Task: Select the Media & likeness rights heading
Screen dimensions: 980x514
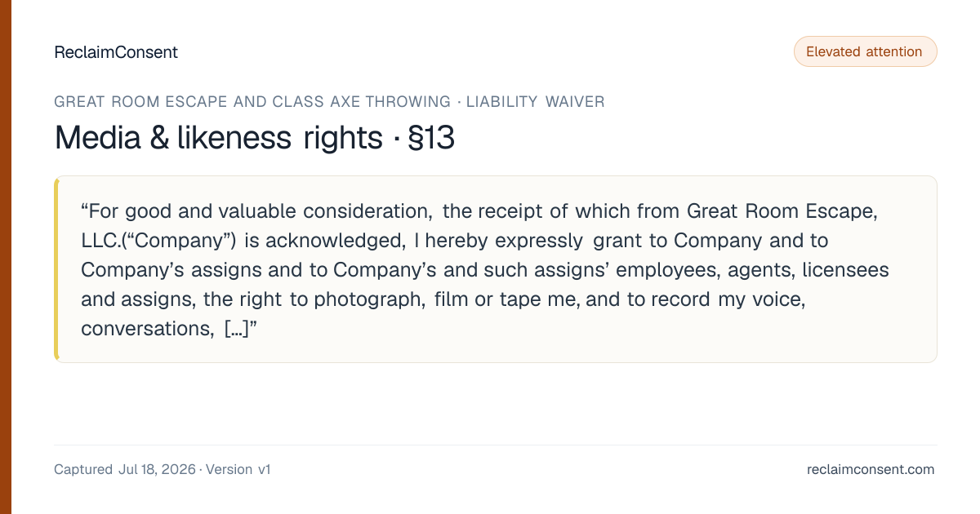Action: 218,138
